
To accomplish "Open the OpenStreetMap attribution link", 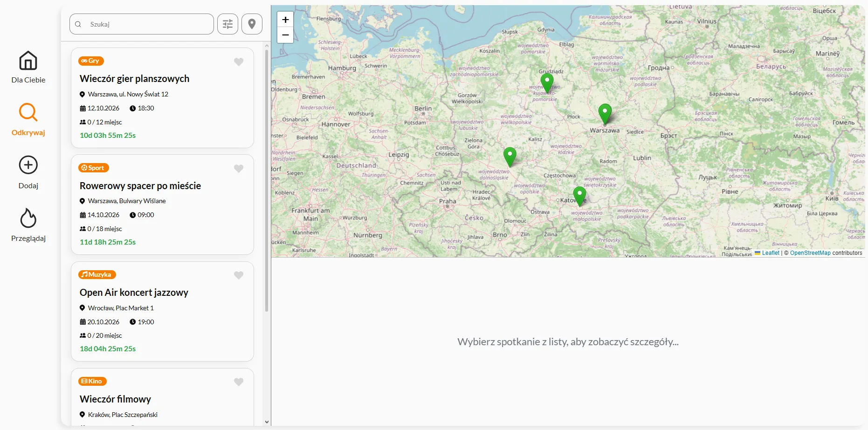I will [810, 253].
